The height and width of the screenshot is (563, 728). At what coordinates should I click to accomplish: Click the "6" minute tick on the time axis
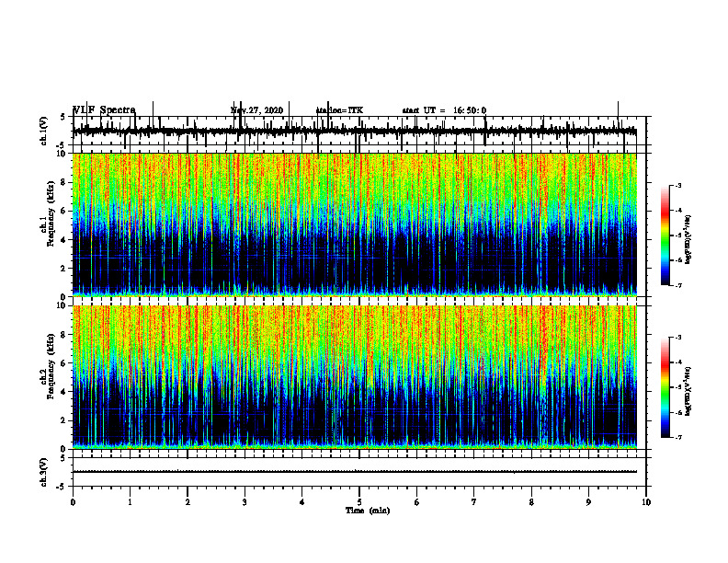tap(417, 502)
